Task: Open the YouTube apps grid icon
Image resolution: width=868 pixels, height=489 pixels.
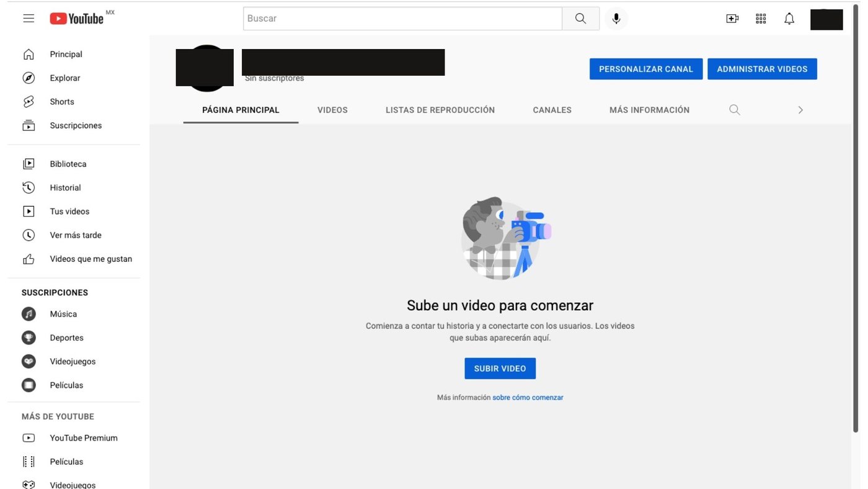Action: (x=761, y=19)
